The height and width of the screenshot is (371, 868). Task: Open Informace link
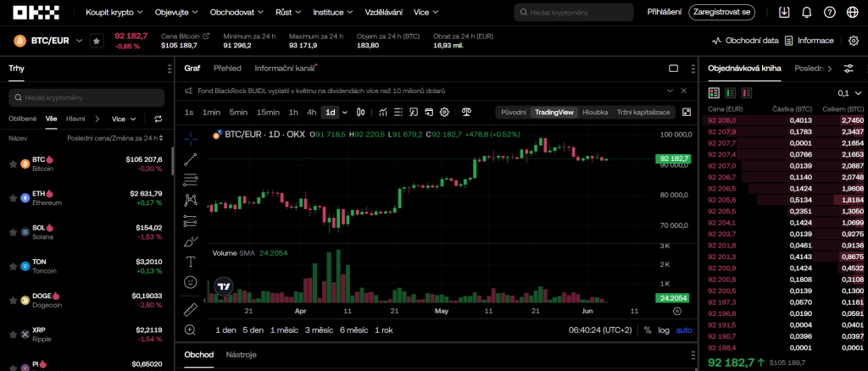click(x=809, y=41)
